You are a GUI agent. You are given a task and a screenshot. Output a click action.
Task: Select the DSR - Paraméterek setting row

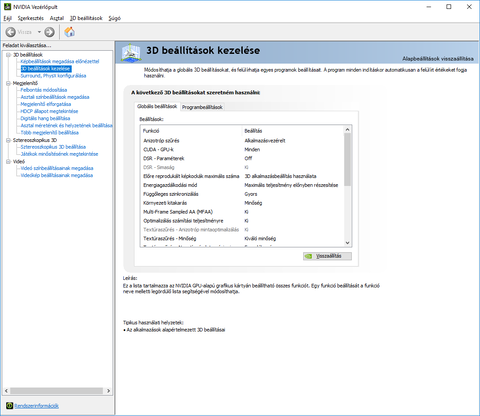point(242,158)
